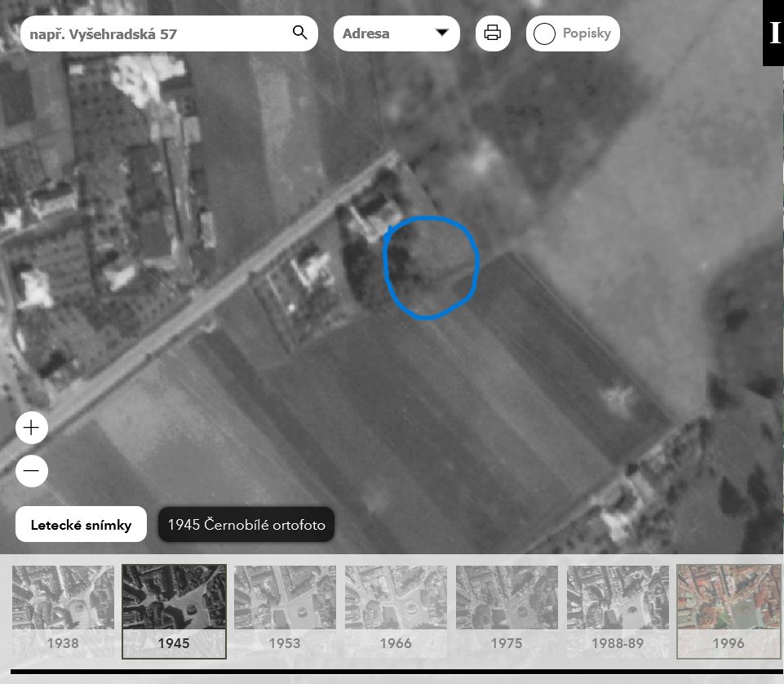Zoom in with the plus button

coord(32,428)
